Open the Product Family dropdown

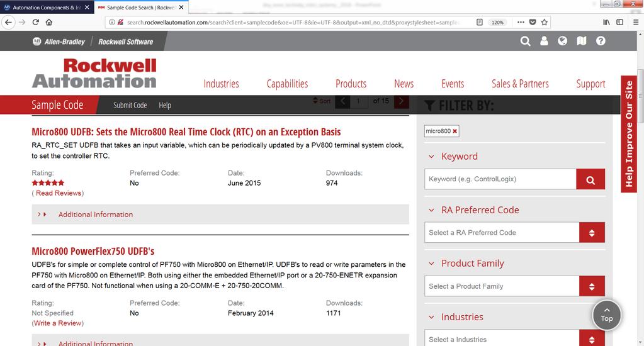click(514, 286)
